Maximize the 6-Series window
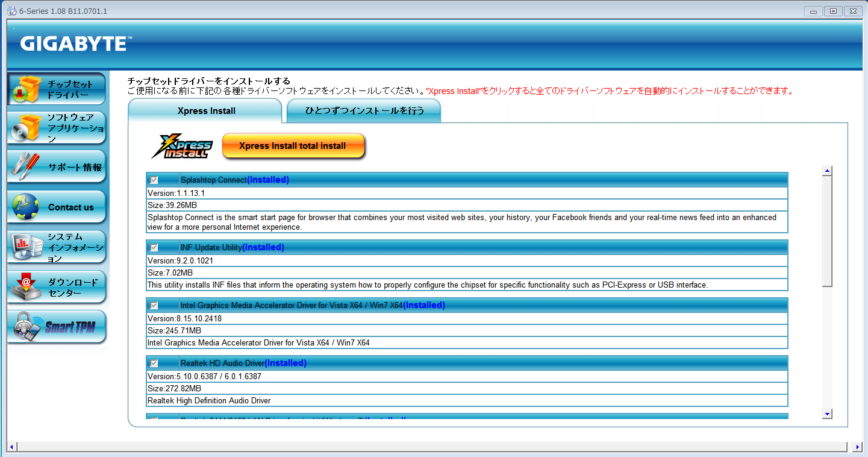The width and height of the screenshot is (868, 457). click(x=833, y=11)
